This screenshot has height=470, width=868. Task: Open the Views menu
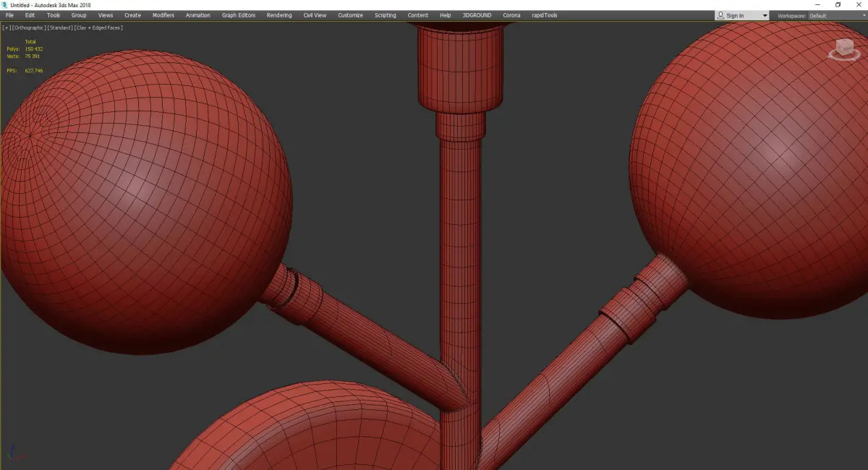[x=106, y=15]
